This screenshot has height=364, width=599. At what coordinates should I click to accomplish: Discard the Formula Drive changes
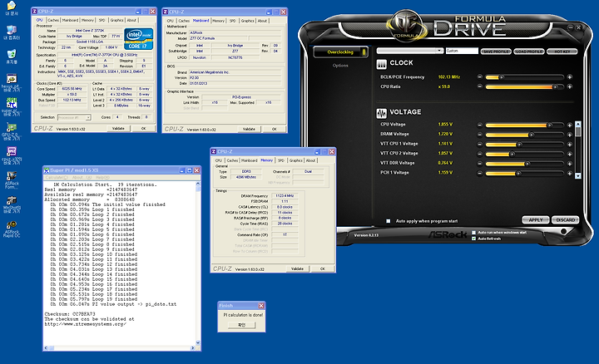pyautogui.click(x=566, y=219)
